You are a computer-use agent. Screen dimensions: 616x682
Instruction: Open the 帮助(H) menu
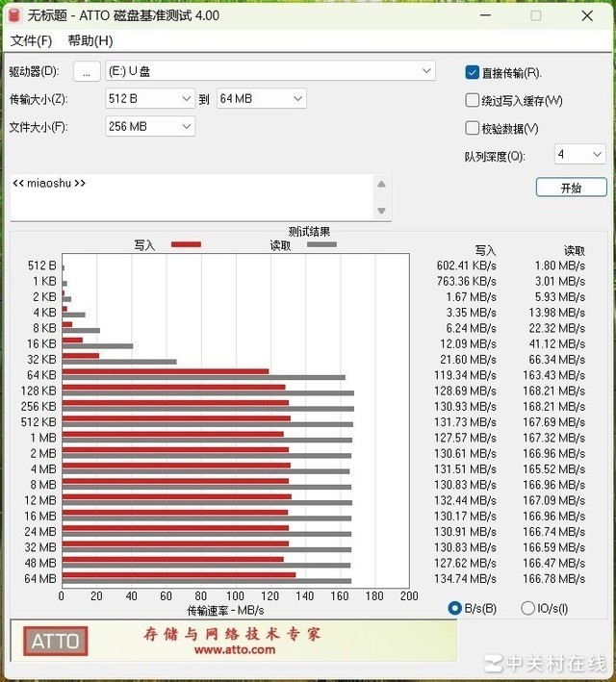90,41
